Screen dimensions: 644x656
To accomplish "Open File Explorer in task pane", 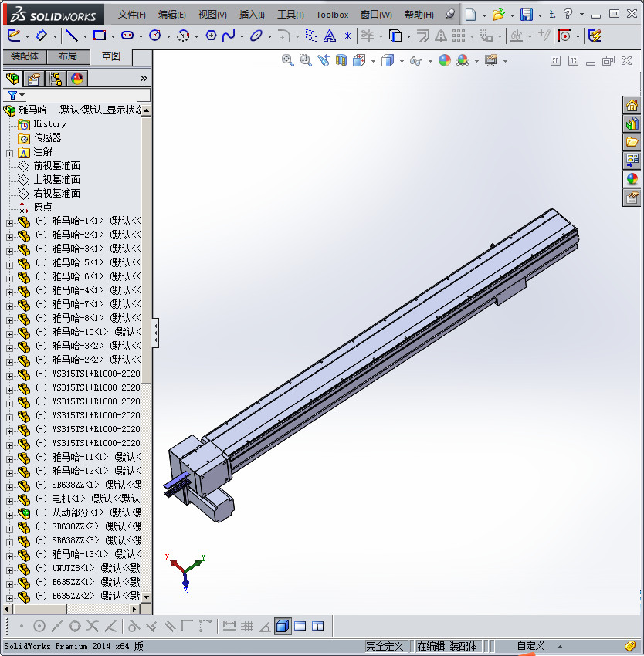I will (632, 142).
